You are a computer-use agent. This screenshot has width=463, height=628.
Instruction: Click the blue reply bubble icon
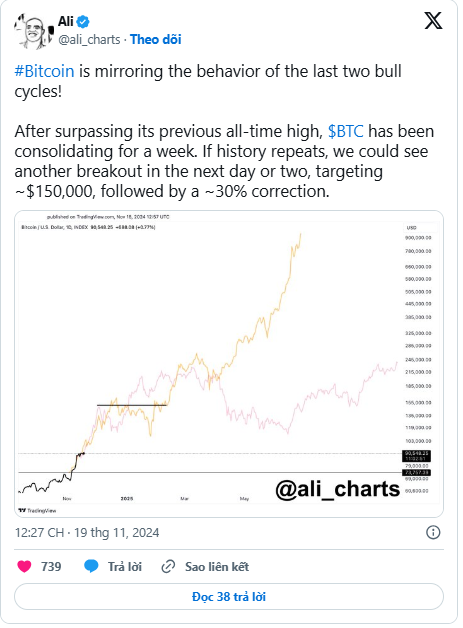[91, 566]
